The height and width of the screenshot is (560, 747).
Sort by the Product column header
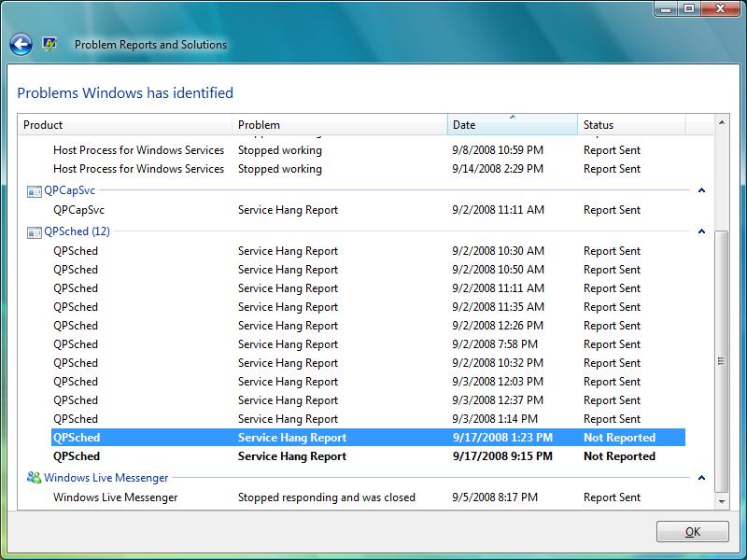coord(125,125)
